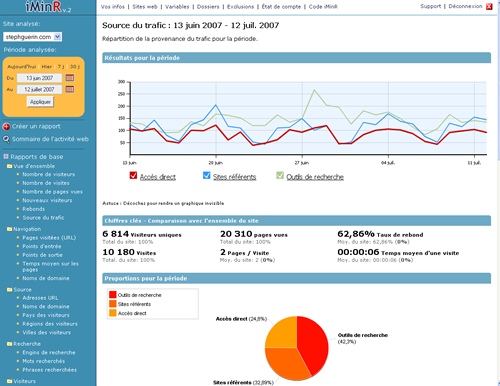Viewport: 500px width, 386px height.
Task: Uncheck the Accès direct graph checkbox
Action: click(133, 175)
